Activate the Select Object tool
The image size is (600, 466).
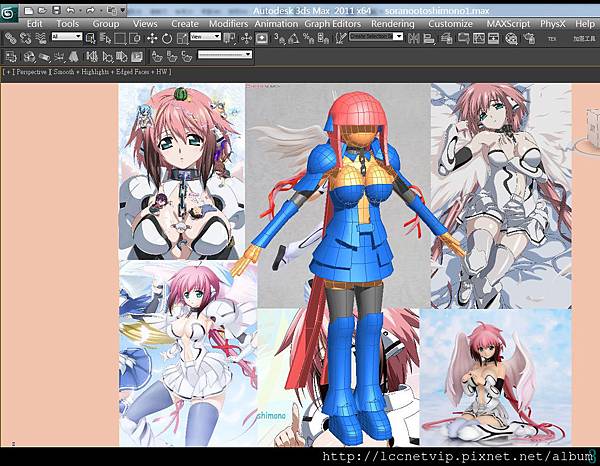90,38
